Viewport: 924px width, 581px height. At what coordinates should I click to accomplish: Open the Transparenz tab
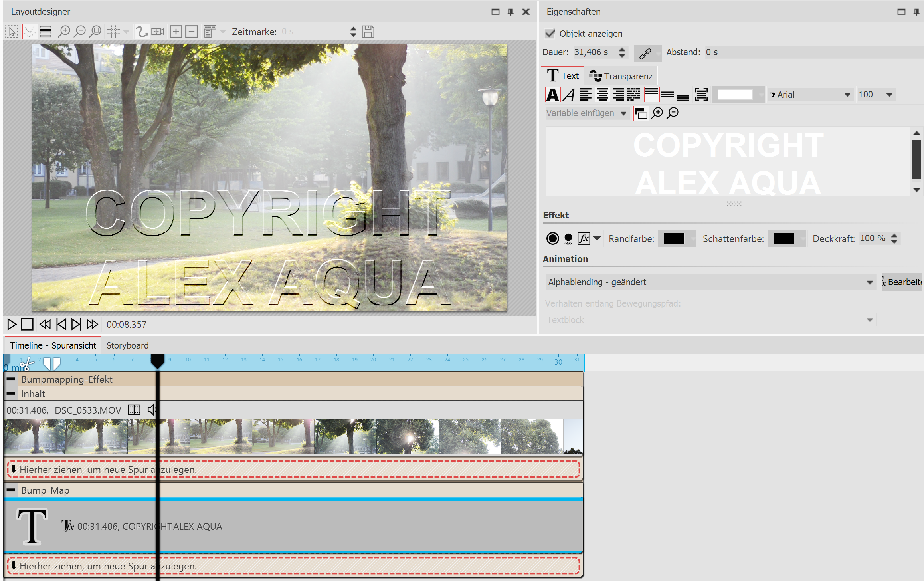click(x=621, y=76)
